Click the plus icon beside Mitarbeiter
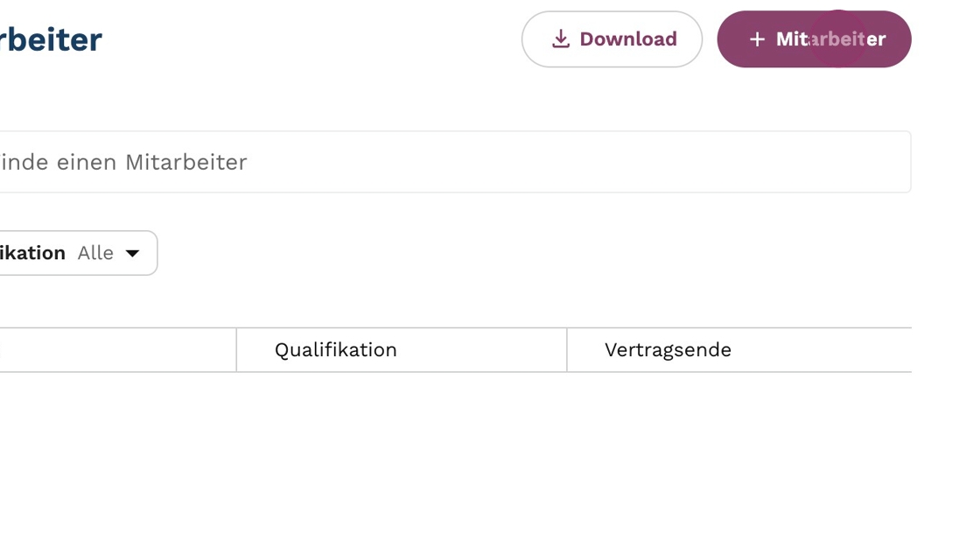Viewport: 980px width, 548px height. click(x=758, y=39)
